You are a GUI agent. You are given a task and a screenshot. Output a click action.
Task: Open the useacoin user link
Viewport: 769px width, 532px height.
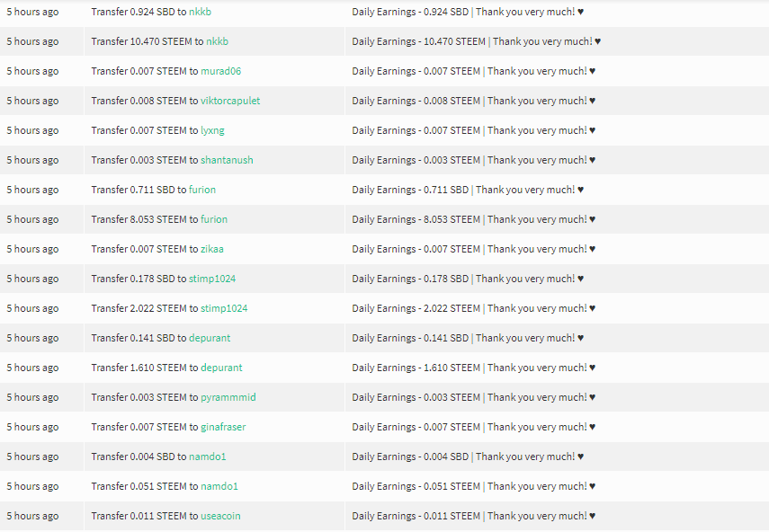[220, 516]
